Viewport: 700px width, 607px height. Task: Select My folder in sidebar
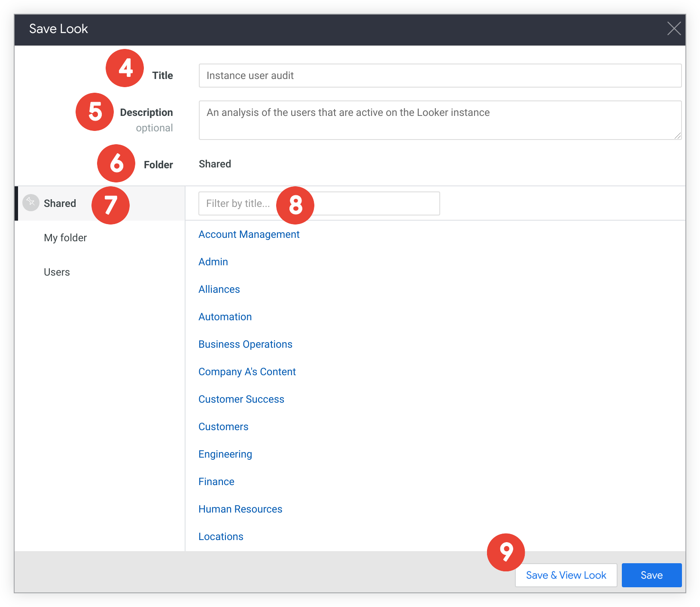click(x=65, y=238)
